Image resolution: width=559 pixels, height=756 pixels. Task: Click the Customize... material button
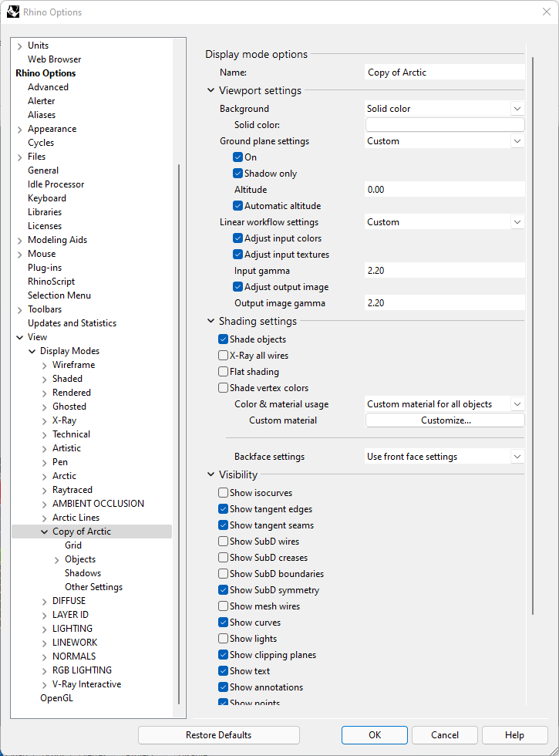tap(445, 420)
